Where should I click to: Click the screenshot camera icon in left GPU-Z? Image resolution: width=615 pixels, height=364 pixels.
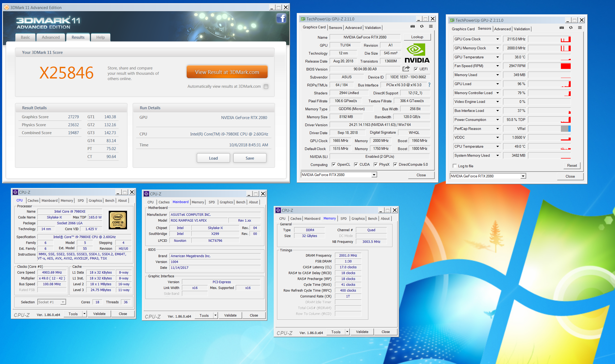(x=413, y=27)
